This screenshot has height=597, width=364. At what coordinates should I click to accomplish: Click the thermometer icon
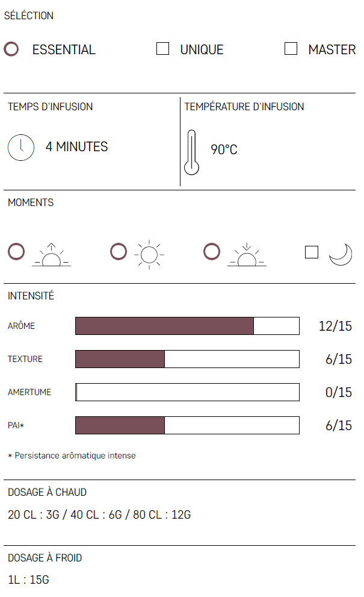coord(191,152)
